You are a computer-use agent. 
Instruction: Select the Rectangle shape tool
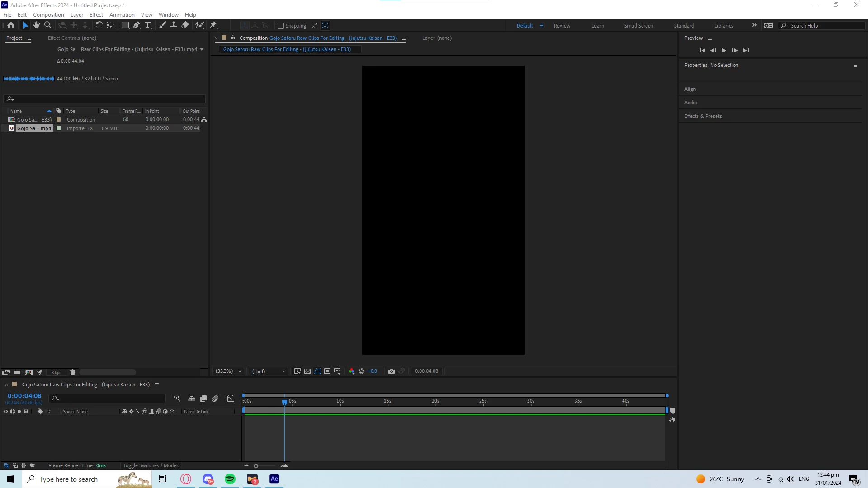(125, 25)
